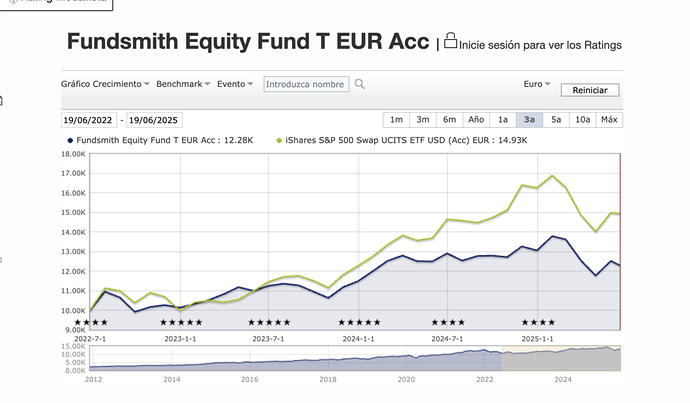The height and width of the screenshot is (403, 690).
Task: Click the blue Fundsmith legend dot
Action: (70, 141)
